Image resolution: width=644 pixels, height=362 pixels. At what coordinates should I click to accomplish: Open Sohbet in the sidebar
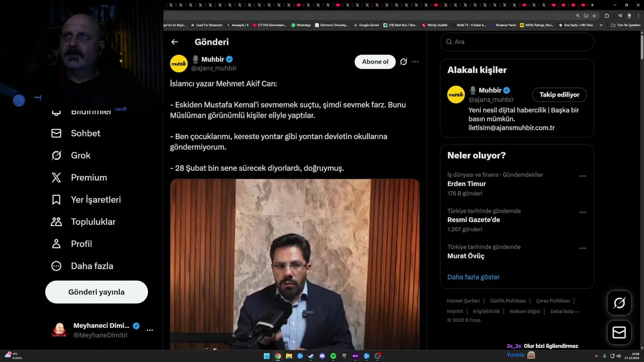coord(76,133)
